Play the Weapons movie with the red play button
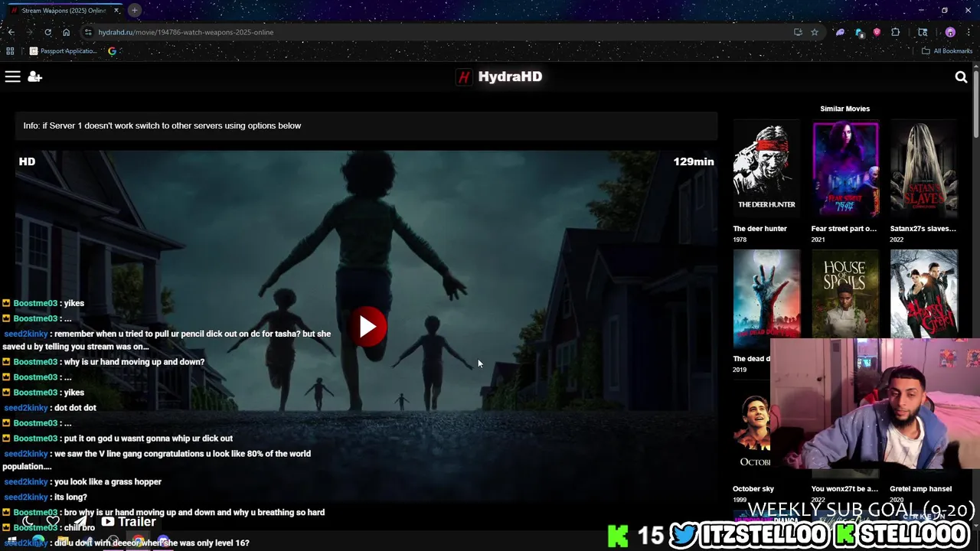980x551 pixels. pos(367,327)
